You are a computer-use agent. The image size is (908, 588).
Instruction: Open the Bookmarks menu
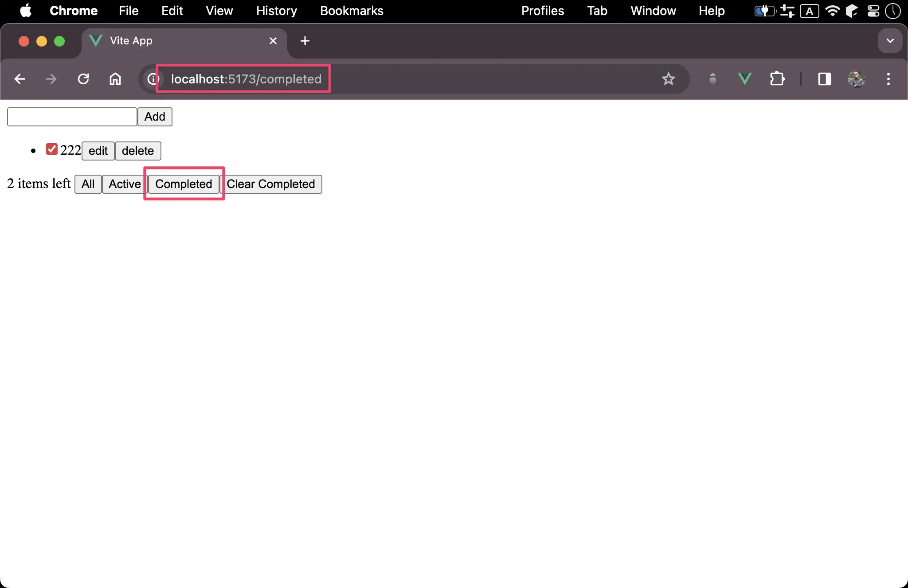pos(350,10)
